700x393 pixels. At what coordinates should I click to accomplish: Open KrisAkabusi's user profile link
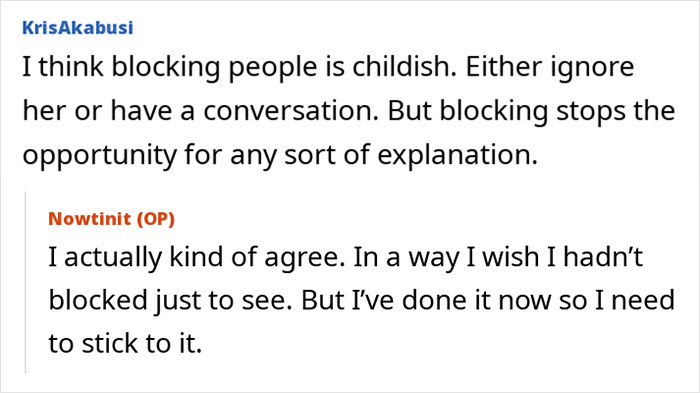(x=78, y=28)
